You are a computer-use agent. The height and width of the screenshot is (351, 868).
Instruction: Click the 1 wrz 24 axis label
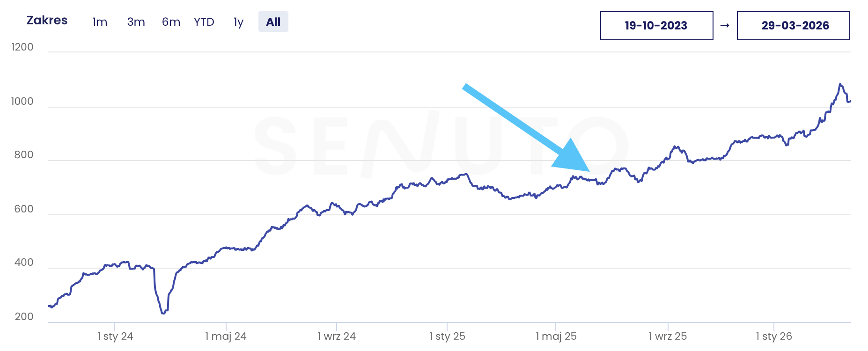click(x=337, y=336)
